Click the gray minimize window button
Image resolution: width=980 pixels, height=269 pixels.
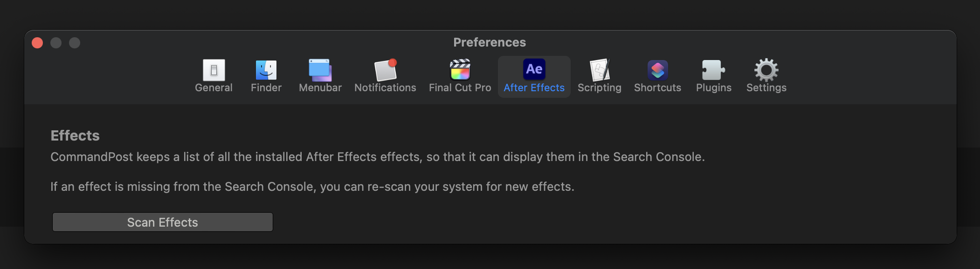coord(56,43)
